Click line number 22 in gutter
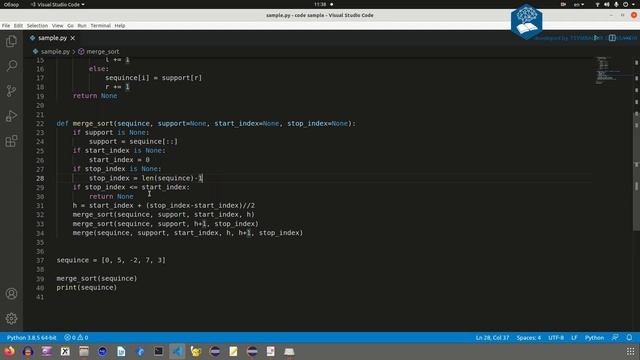 40,123
